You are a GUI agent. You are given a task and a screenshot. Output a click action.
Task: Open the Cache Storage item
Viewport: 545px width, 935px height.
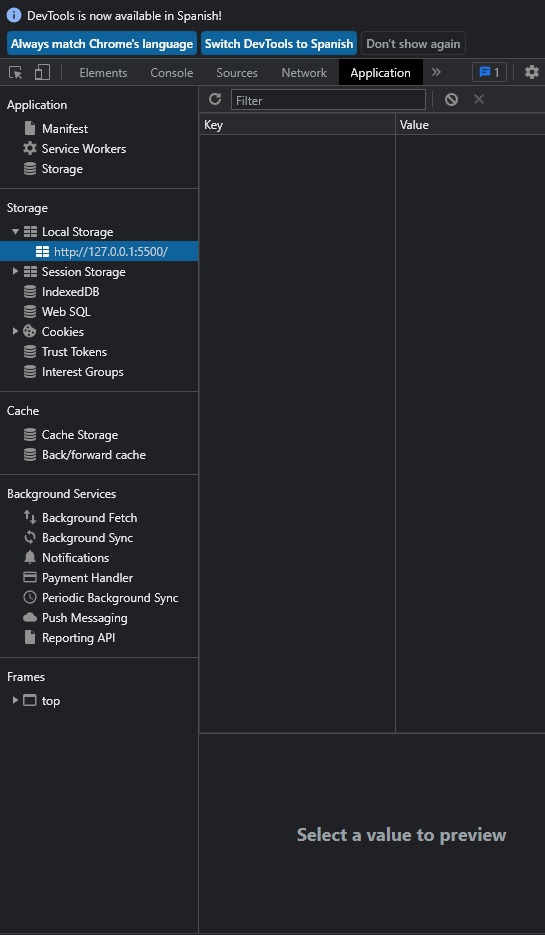point(80,435)
